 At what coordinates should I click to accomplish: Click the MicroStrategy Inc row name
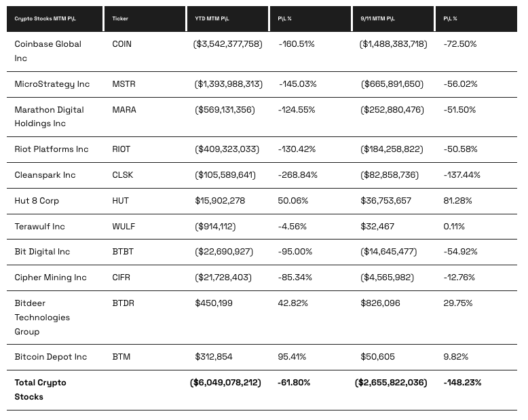tap(52, 84)
